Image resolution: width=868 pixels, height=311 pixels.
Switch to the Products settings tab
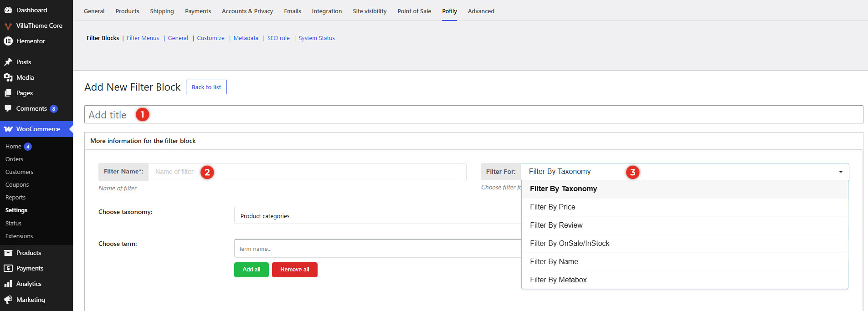pos(127,11)
